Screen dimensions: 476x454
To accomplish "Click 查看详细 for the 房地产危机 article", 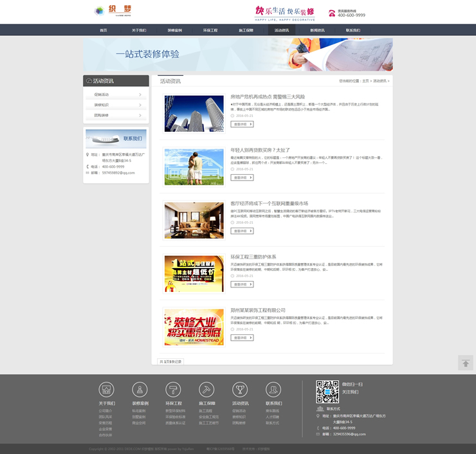I will [242, 124].
